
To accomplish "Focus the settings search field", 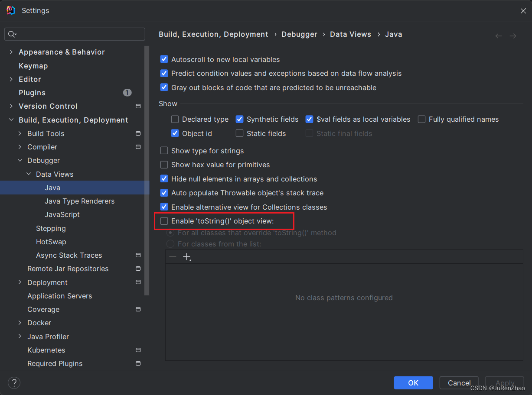I will pyautogui.click(x=75, y=34).
